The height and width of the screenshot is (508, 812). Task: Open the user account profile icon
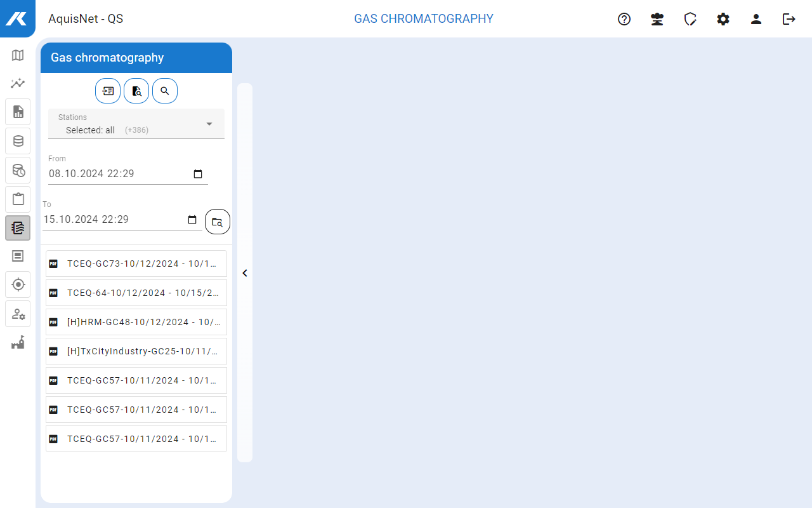click(756, 19)
